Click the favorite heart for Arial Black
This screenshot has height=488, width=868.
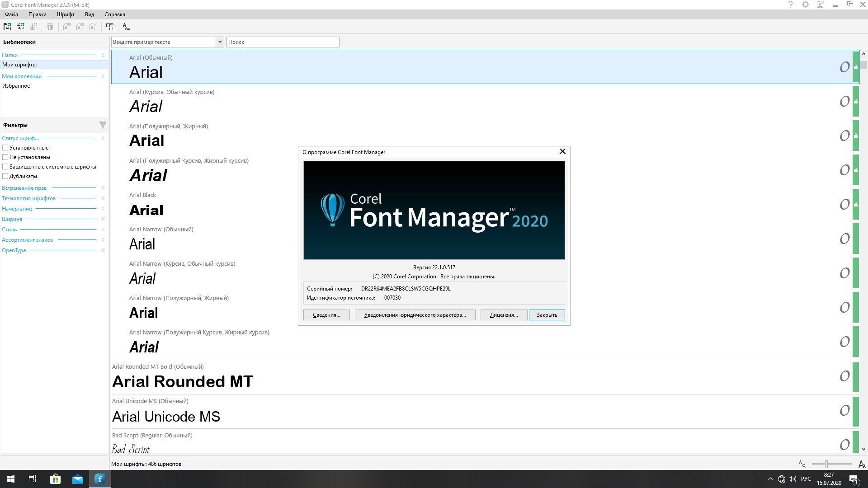click(x=844, y=204)
